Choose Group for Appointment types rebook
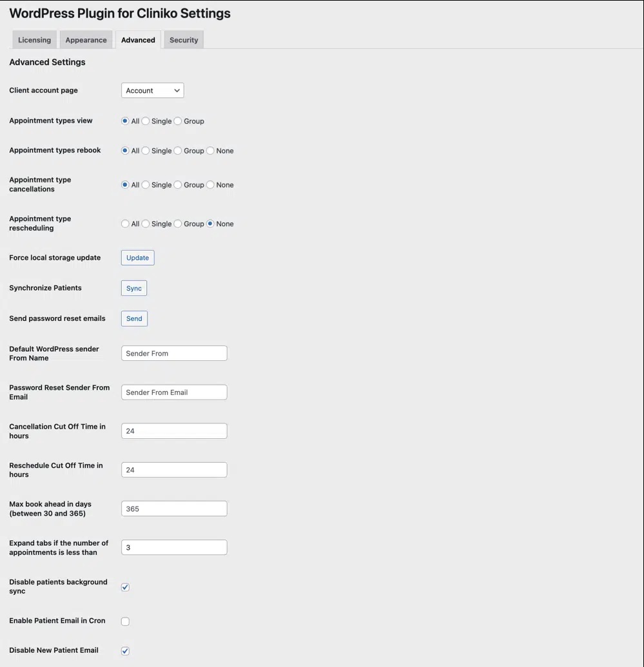 [x=178, y=151]
